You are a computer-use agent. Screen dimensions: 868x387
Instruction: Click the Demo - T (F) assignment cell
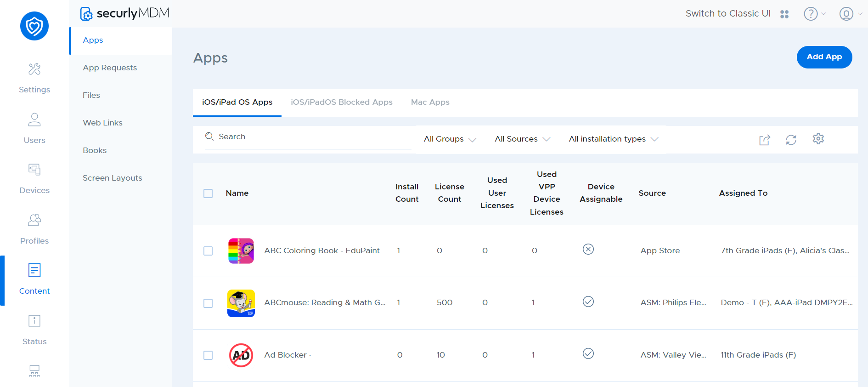tap(787, 302)
